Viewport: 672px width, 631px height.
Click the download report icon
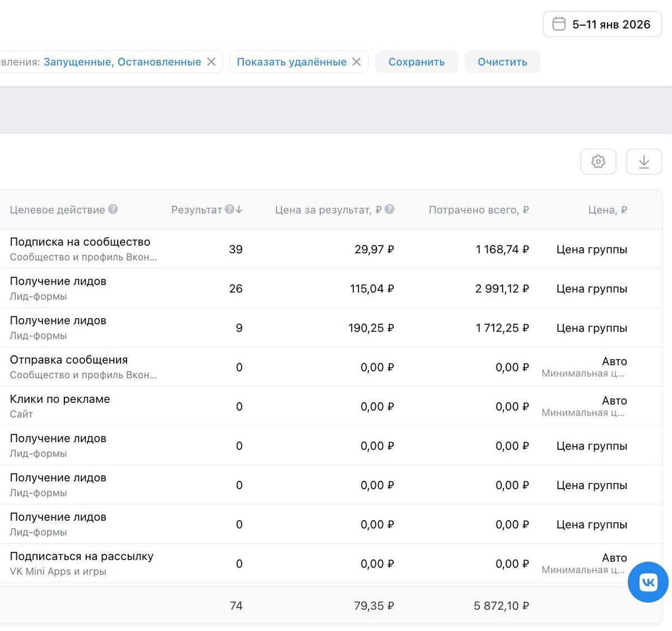644,162
